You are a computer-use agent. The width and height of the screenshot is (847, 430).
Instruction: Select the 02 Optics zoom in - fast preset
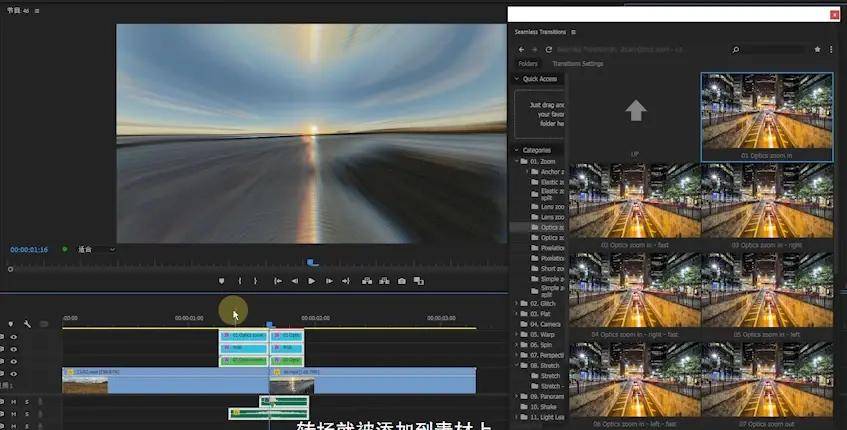pos(635,206)
